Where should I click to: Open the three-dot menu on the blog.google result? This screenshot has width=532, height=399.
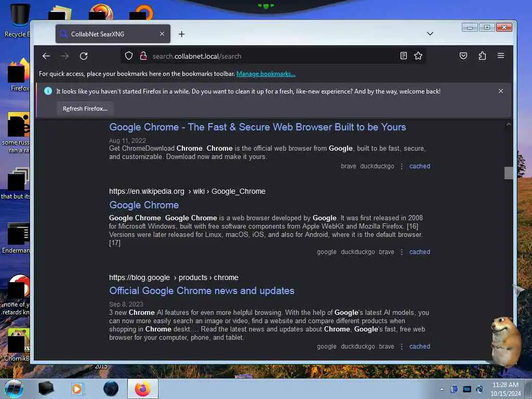point(402,347)
